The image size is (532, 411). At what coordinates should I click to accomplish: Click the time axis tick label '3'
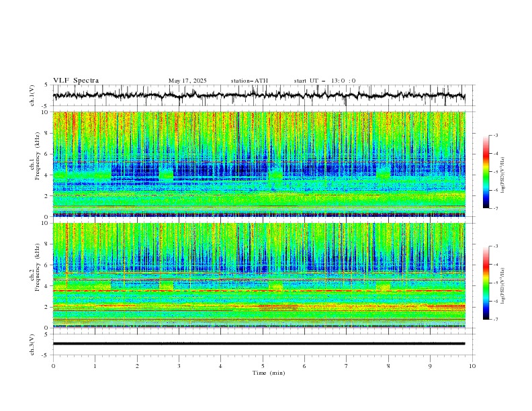point(179,366)
